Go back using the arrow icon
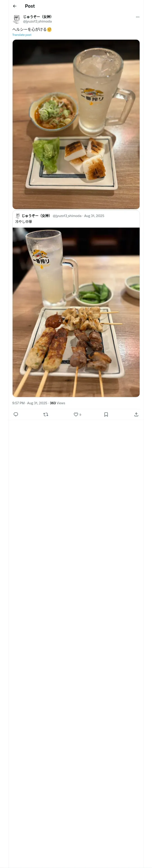 click(x=15, y=6)
